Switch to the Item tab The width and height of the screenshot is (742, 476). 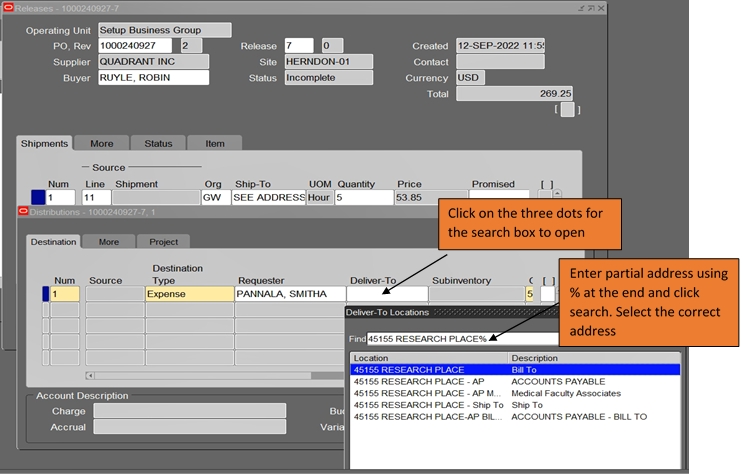(215, 143)
